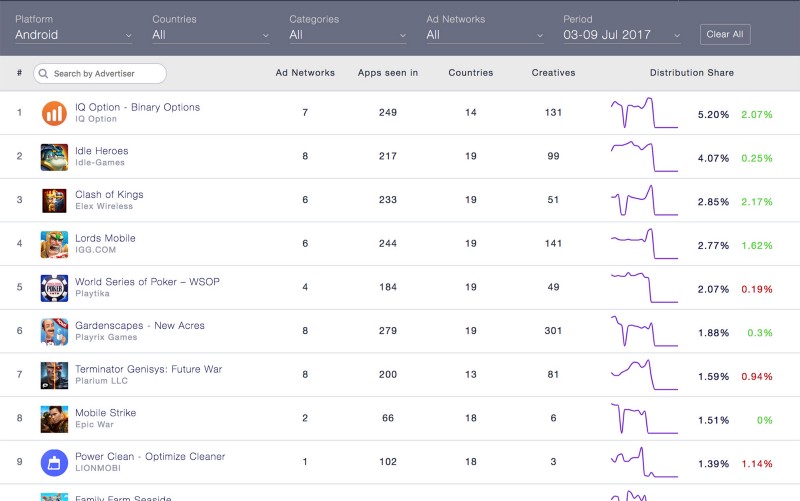
Task: Open the Categories filter dropdown
Action: (x=347, y=35)
